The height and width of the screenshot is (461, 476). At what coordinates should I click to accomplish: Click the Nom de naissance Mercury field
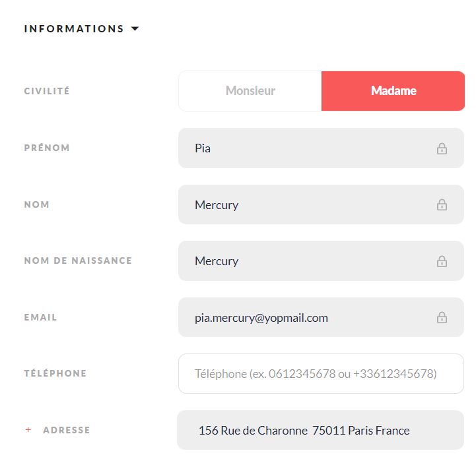click(321, 261)
